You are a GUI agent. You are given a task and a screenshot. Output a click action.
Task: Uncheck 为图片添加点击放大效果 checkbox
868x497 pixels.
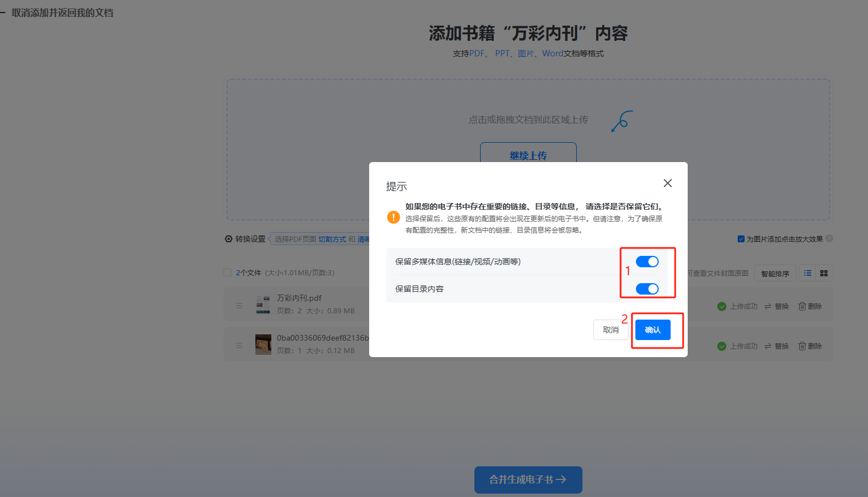click(x=741, y=239)
